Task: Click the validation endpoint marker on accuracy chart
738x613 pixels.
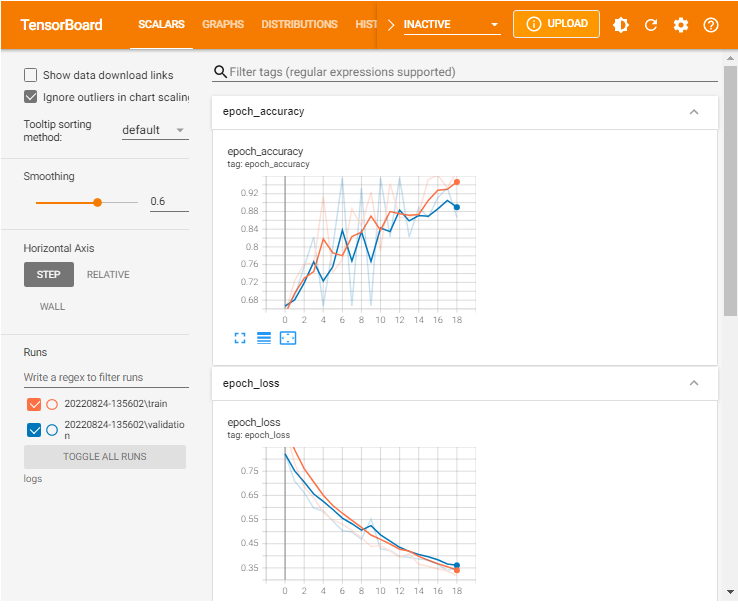Action: [x=457, y=207]
